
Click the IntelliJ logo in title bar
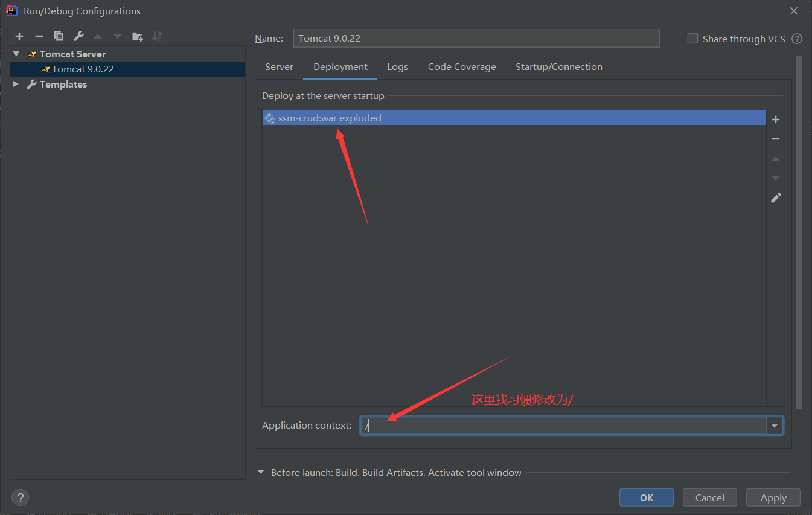click(11, 10)
